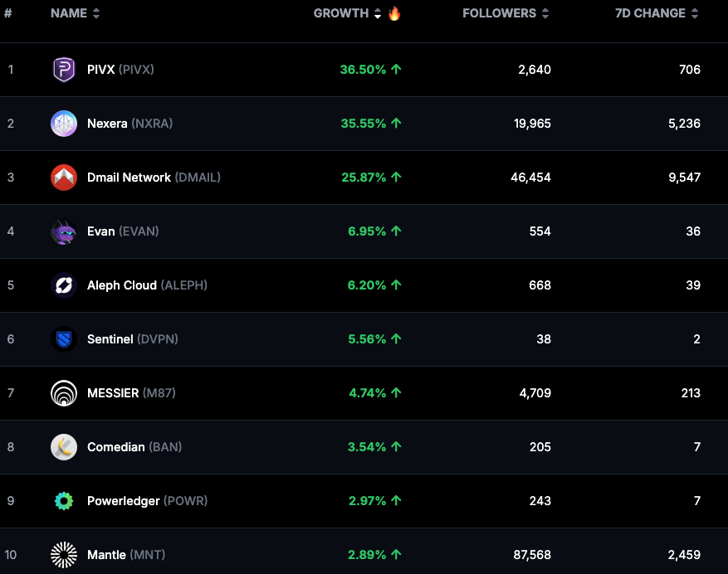Open the Evan (EVAN) coin link
728x574 pixels.
click(x=123, y=231)
